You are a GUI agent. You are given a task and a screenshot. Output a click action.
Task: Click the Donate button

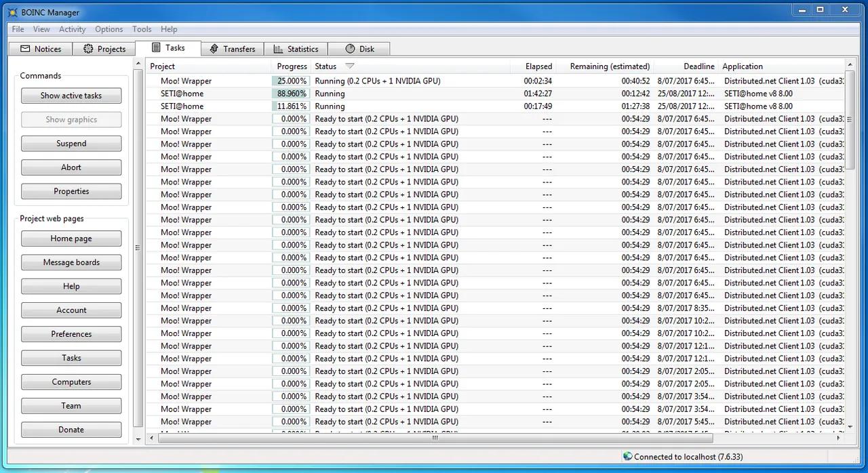pyautogui.click(x=71, y=430)
